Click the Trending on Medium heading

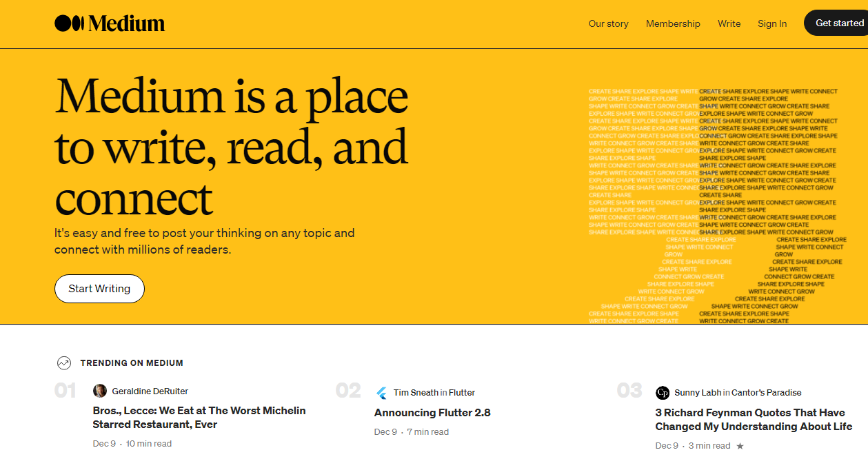(132, 363)
